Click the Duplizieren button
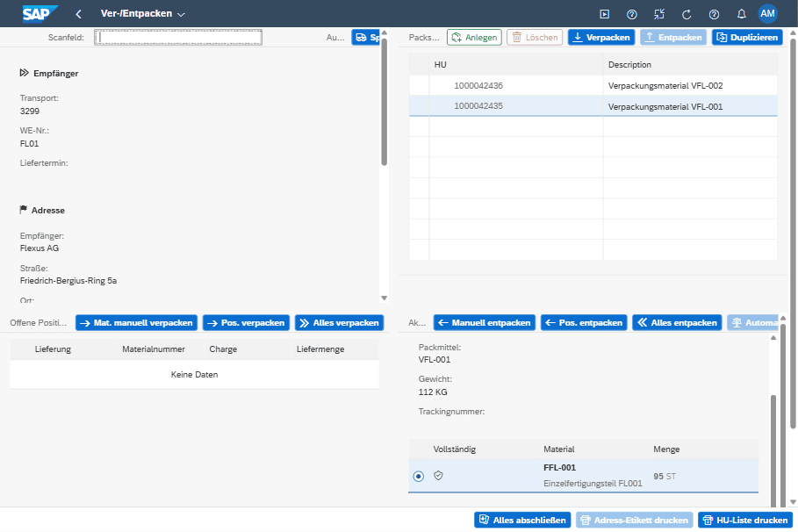798x532 pixels. pos(747,37)
